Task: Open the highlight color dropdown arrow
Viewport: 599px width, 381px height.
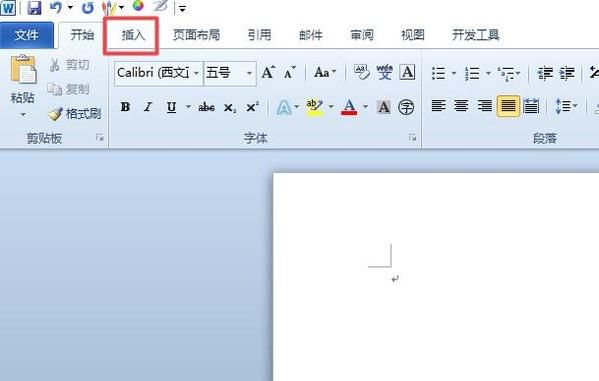Action: pyautogui.click(x=331, y=107)
